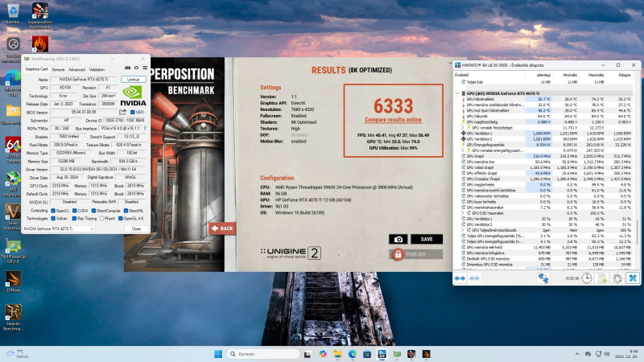Toggle CUDA checkbox in GPU-Z
This screenshot has height=362, width=644.
click(74, 211)
